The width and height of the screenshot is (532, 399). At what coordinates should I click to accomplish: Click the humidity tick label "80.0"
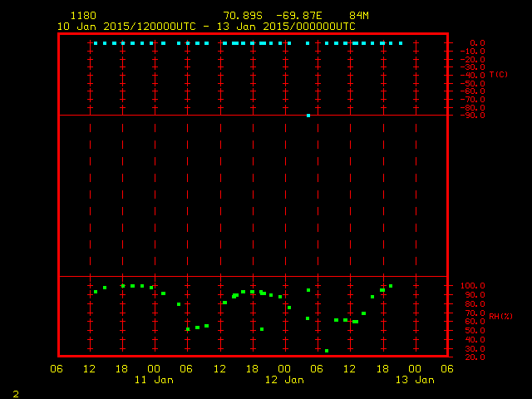(475, 304)
